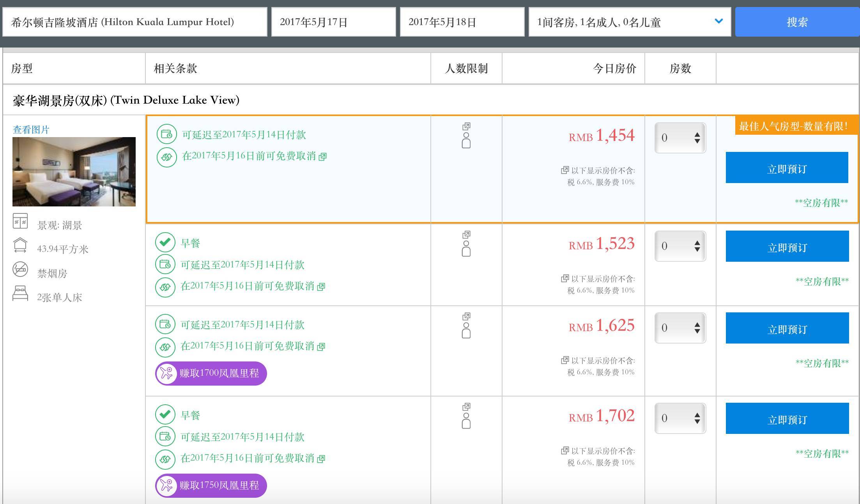Click the breakfast checkmark icon in the RMB 1,523 row
The image size is (860, 504).
[165, 242]
